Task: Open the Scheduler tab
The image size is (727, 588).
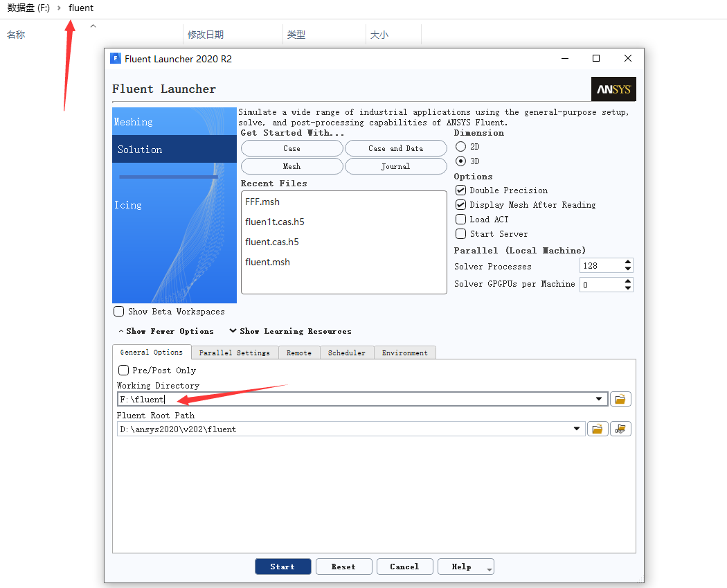Action: tap(347, 353)
